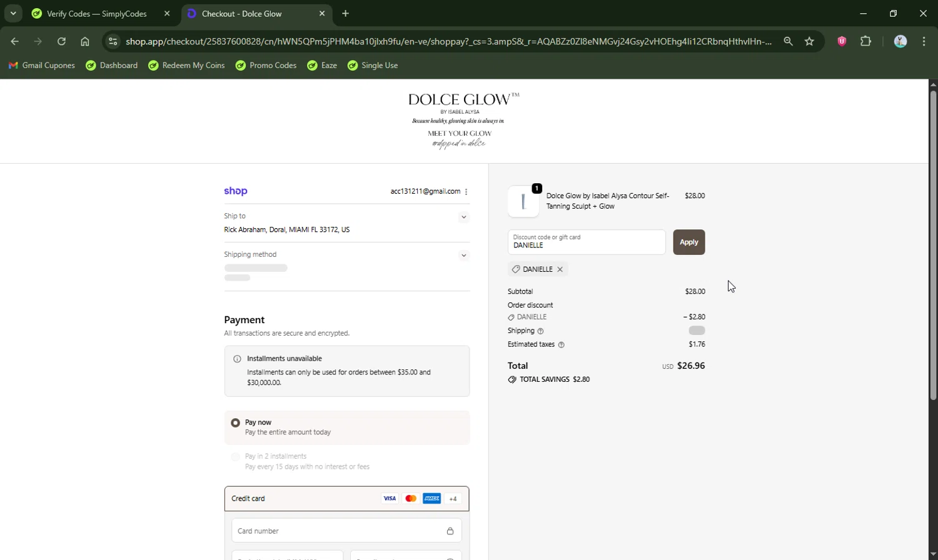Switch to Verify Codes — SimplyCodes tab

pyautogui.click(x=97, y=14)
